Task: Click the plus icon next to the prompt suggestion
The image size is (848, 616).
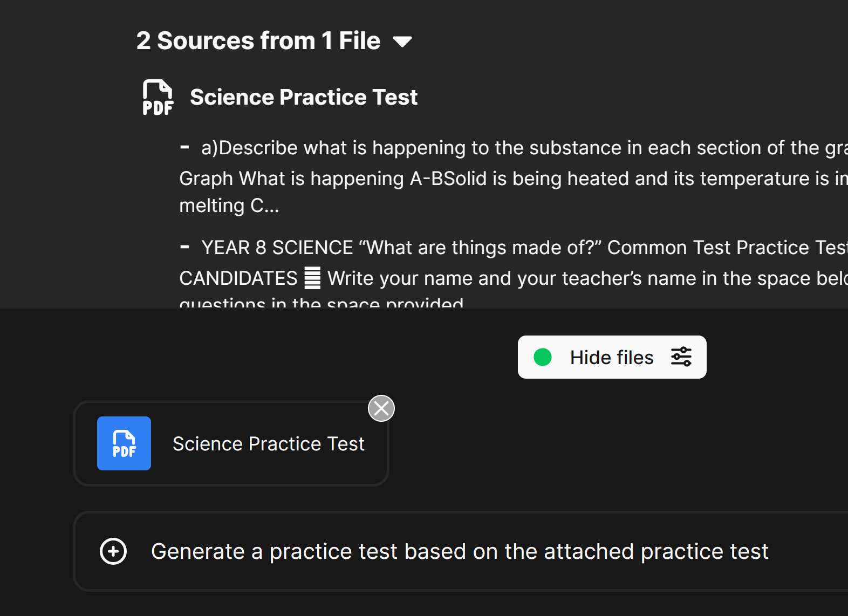Action: [113, 551]
